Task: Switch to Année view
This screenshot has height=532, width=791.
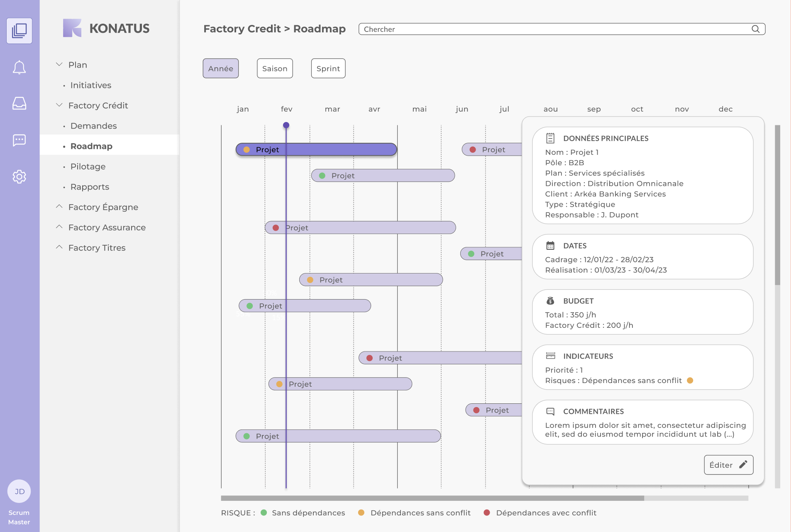Action: point(221,68)
